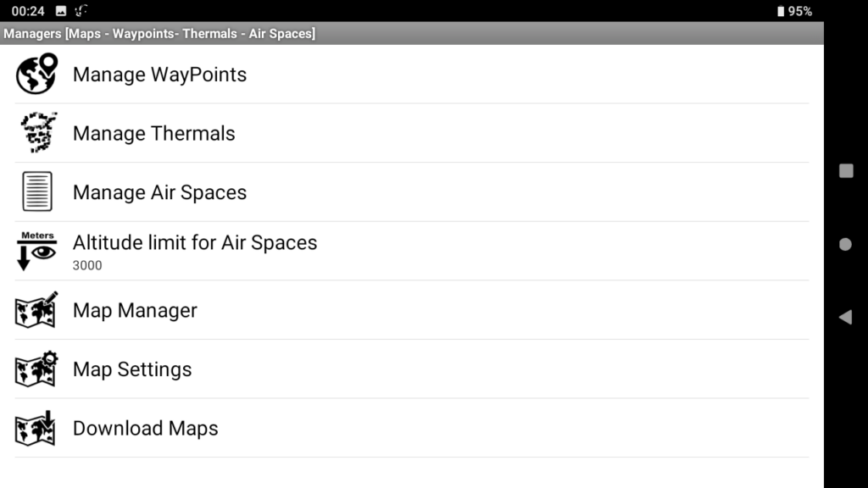Tap Android back triangle button
This screenshot has height=488, width=868.
pyautogui.click(x=845, y=317)
